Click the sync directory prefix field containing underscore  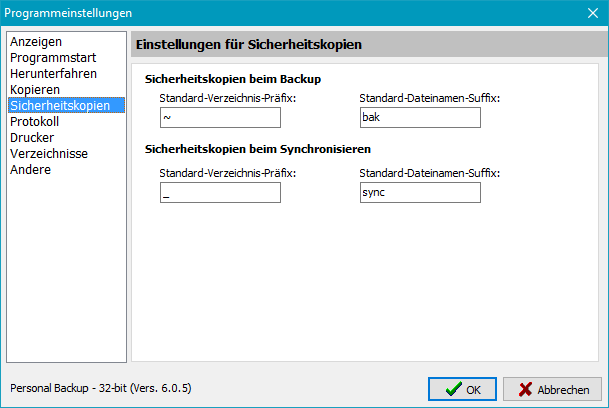[220, 192]
